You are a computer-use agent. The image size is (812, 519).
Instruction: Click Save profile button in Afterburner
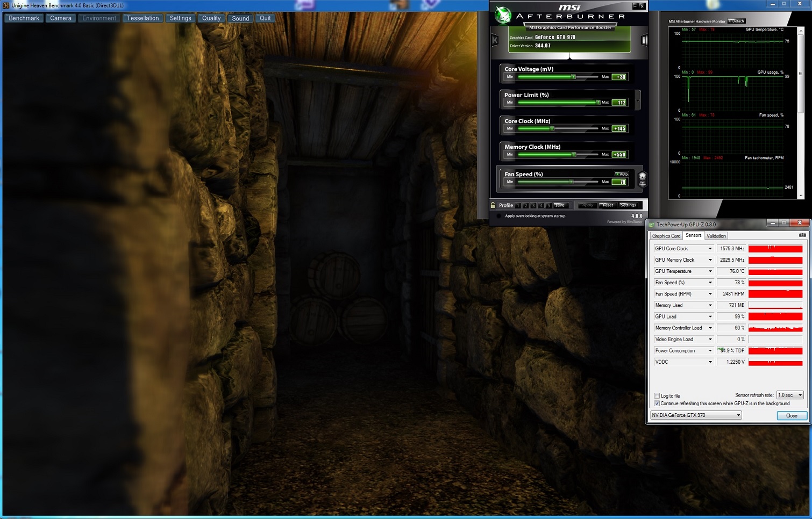click(x=560, y=205)
